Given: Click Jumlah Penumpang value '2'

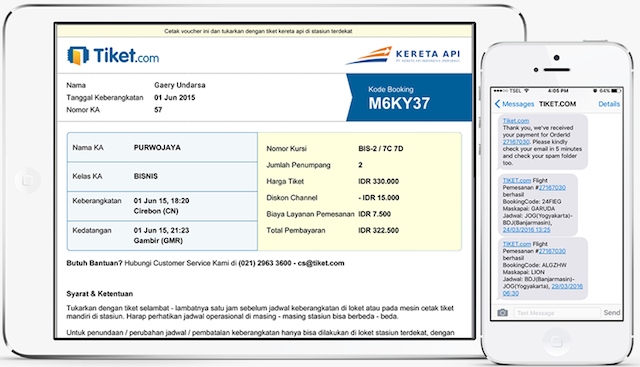Looking at the screenshot, I should (360, 165).
